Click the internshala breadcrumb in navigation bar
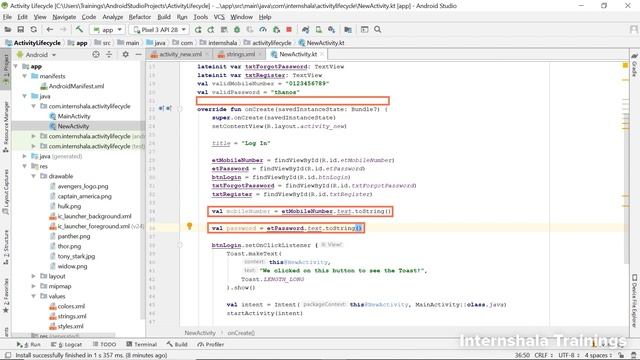 pos(219,43)
